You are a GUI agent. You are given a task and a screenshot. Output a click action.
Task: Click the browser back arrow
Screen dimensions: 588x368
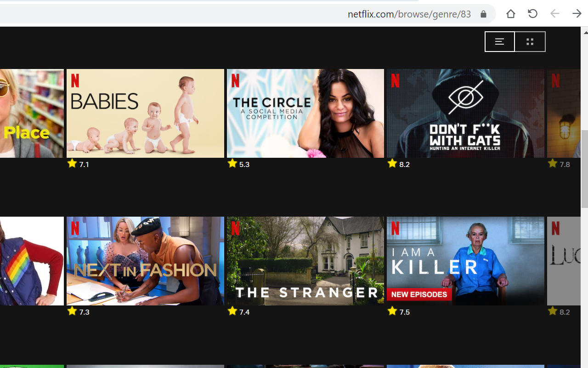(554, 14)
